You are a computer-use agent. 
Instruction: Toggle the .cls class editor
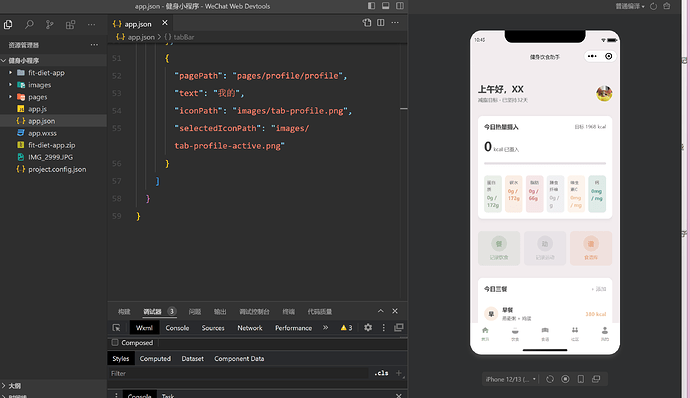coord(382,373)
